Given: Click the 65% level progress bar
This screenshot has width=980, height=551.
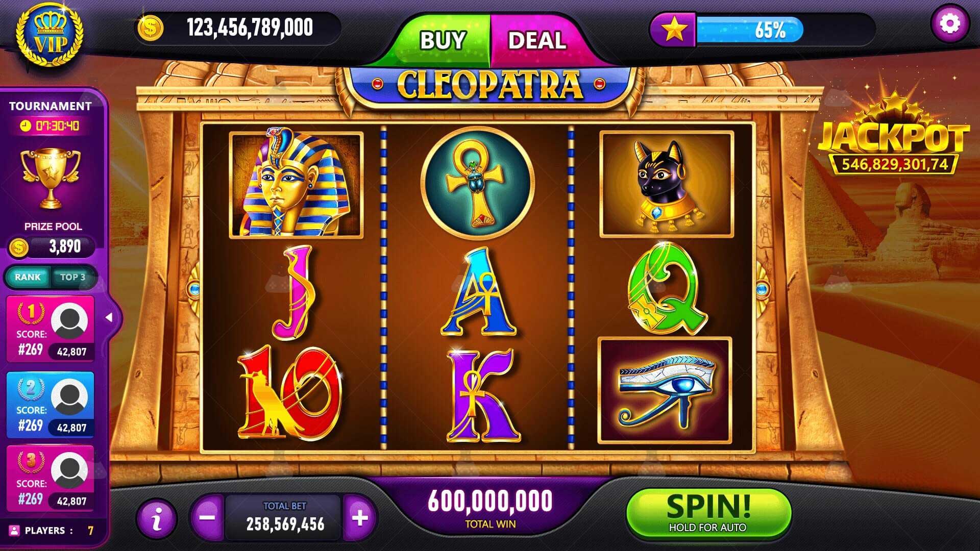Looking at the screenshot, I should coord(750,30).
